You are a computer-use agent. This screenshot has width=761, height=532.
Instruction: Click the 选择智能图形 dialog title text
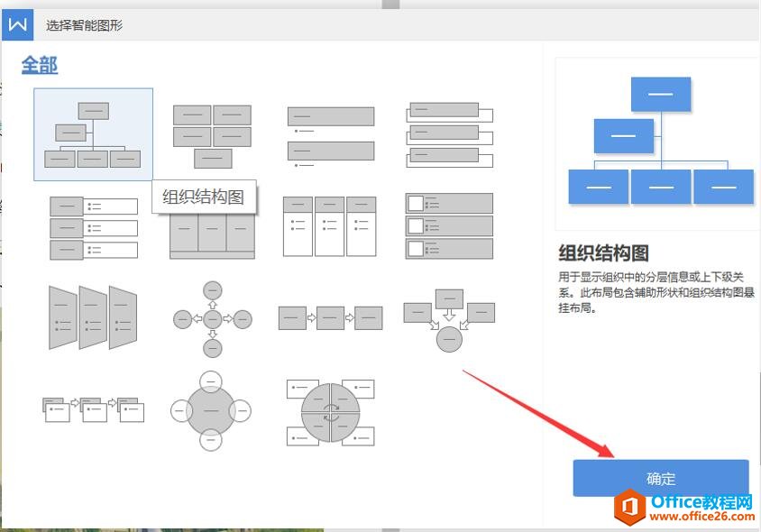pos(85,25)
